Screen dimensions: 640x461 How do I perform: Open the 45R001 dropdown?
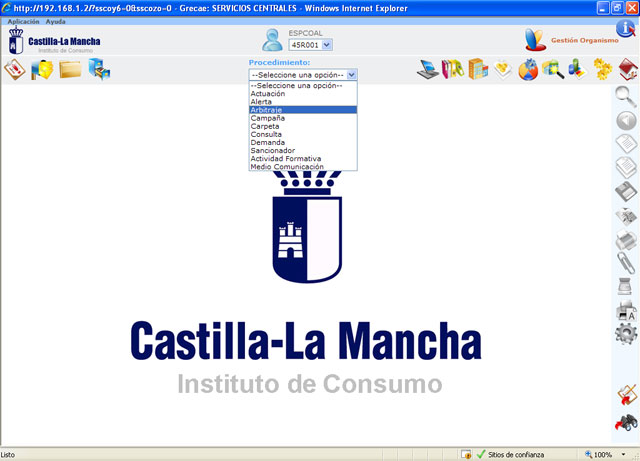[x=311, y=45]
